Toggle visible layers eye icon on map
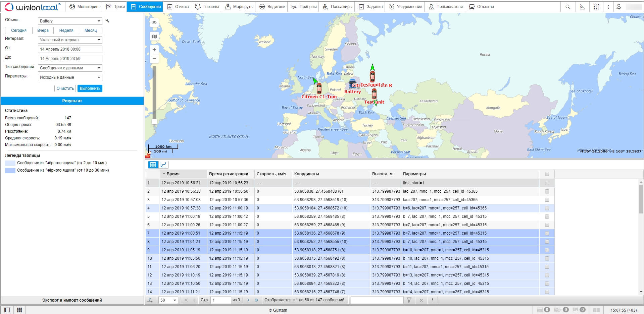644x314 pixels. (x=154, y=22)
